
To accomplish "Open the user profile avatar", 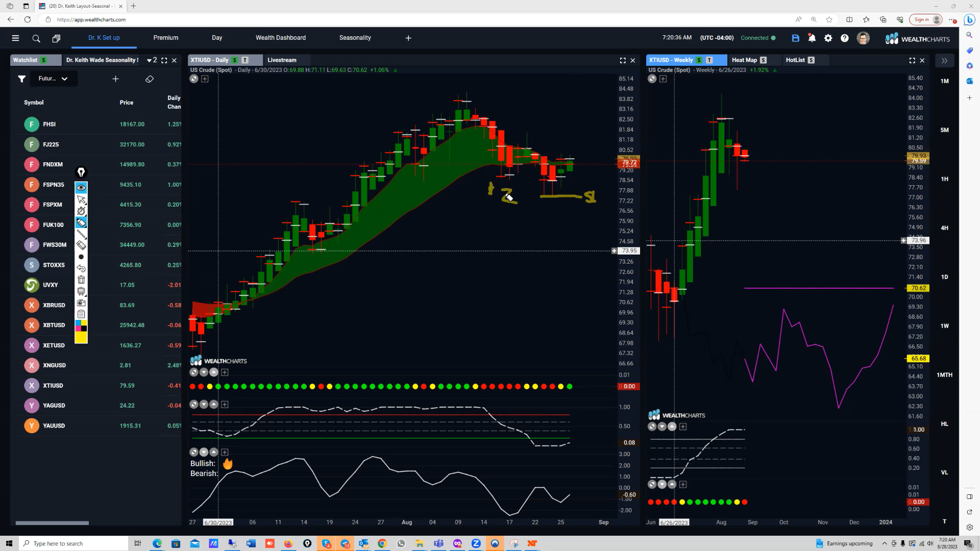I will click(x=863, y=38).
